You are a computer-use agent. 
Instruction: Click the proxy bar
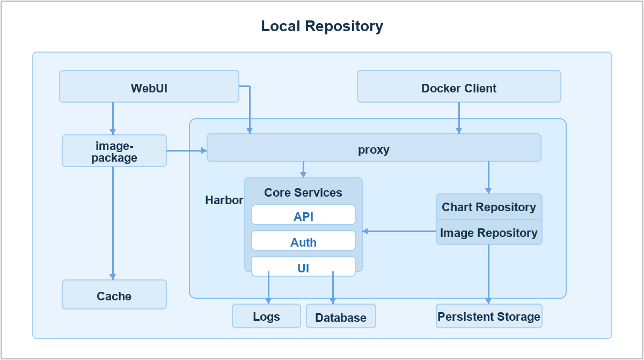(x=374, y=148)
